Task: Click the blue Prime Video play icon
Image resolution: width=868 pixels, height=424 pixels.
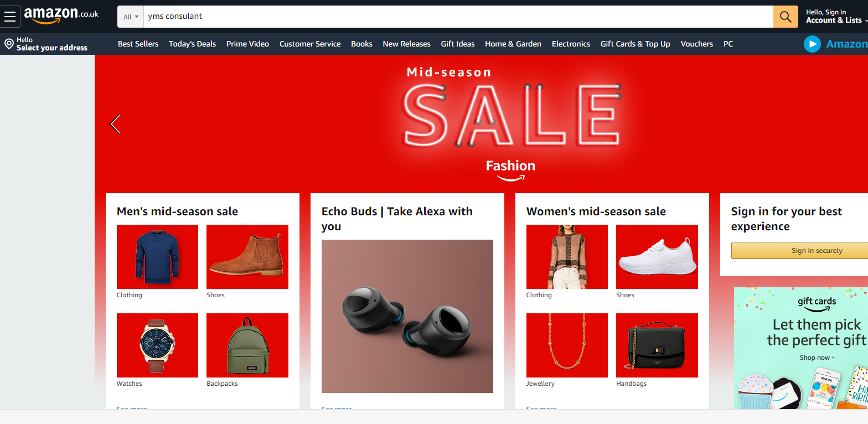Action: click(x=812, y=44)
